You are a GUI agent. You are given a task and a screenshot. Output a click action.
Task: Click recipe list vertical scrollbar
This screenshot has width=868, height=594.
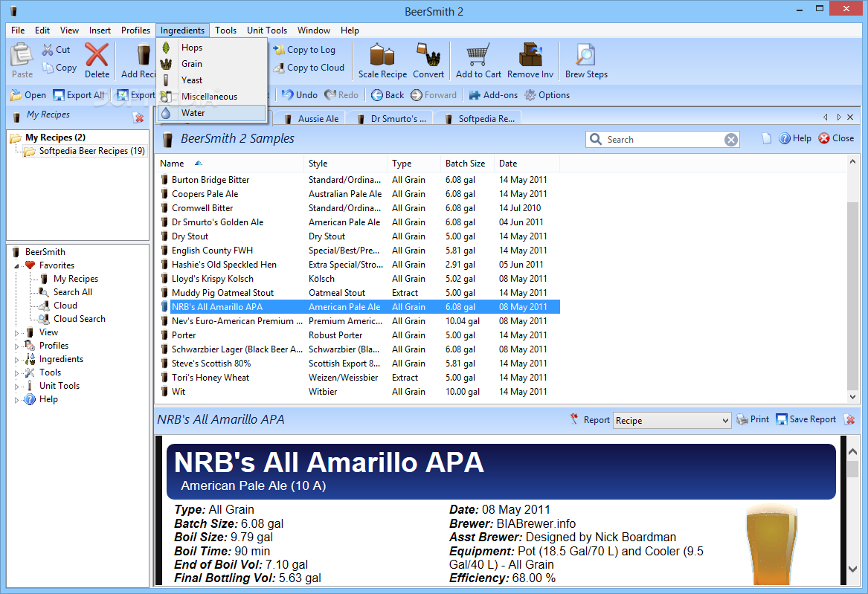tap(852, 296)
